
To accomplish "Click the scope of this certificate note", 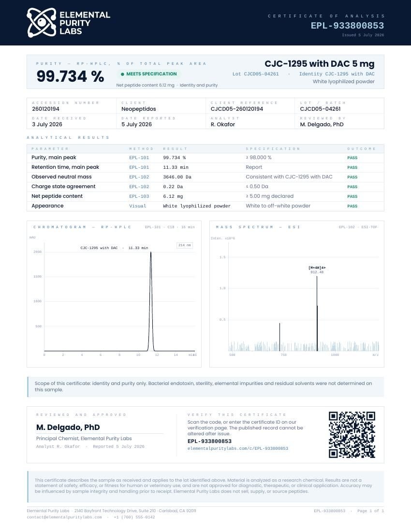I will click(205, 386).
